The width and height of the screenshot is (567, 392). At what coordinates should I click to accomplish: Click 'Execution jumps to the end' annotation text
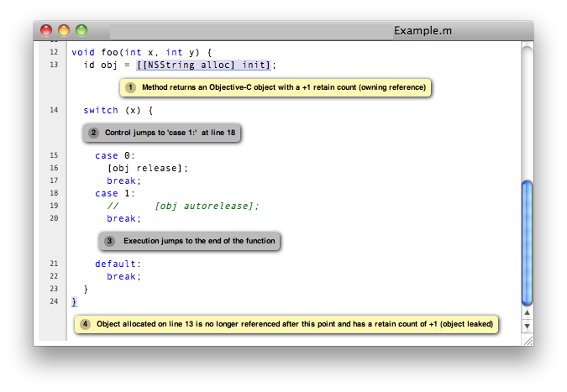(198, 241)
